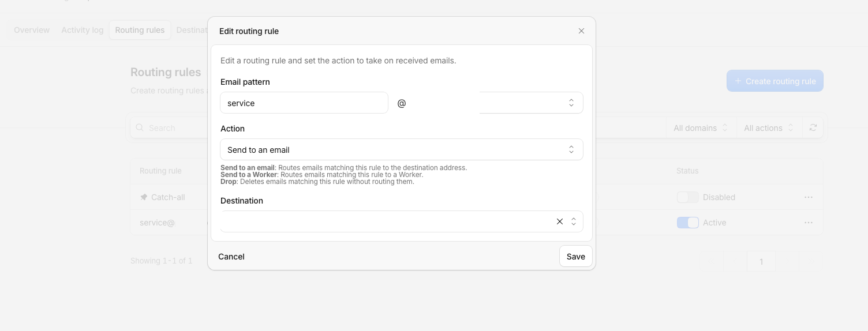Expand the Destination dropdown
This screenshot has height=331, width=868.
[574, 221]
